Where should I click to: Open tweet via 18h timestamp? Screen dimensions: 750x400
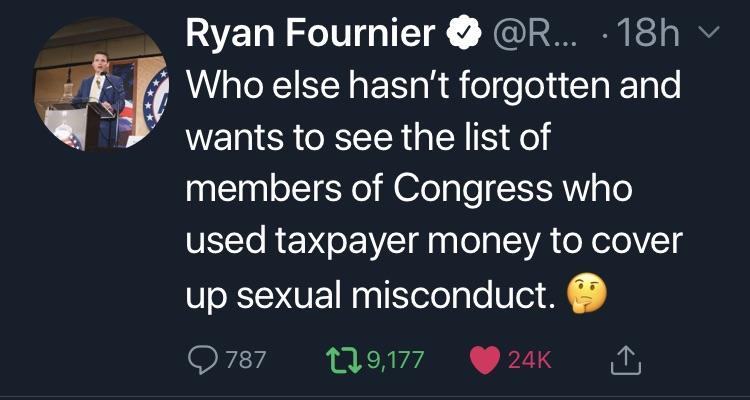pos(651,34)
